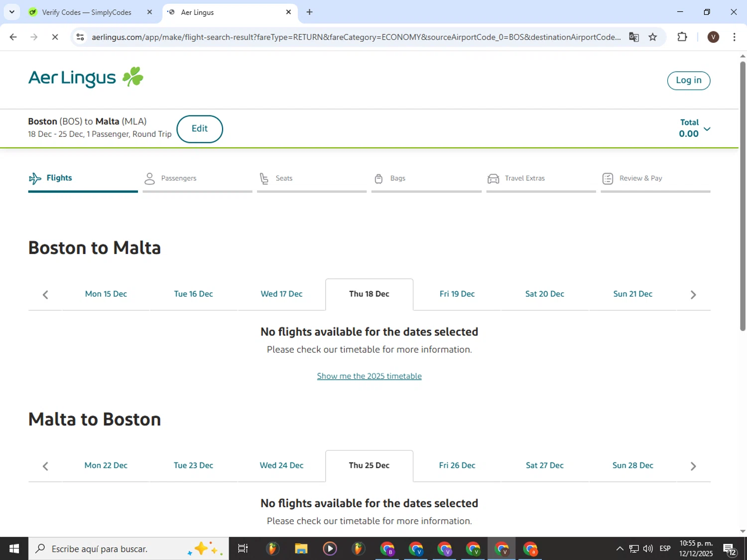Screen dimensions: 747x560
Task: Choose Thu 18 Dec outbound date
Action: 370,294
